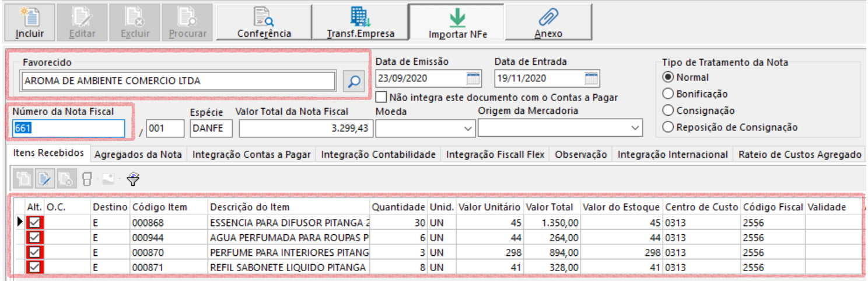Click Código Item column header
The height and width of the screenshot is (281, 868).
[169, 207]
